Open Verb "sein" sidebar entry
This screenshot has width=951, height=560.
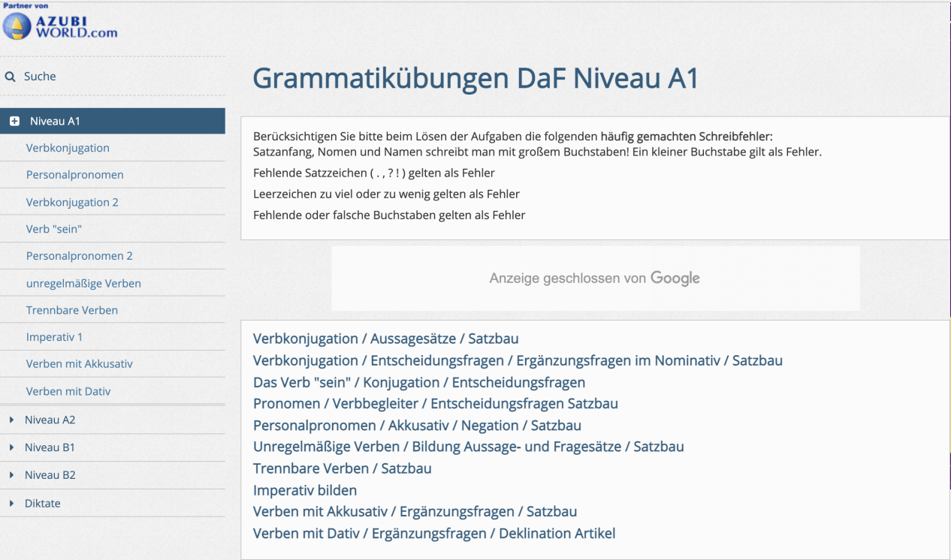coord(53,229)
